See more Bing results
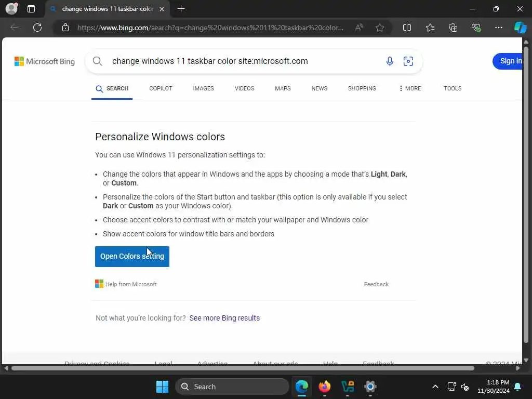Image resolution: width=532 pixels, height=399 pixels. (224, 318)
